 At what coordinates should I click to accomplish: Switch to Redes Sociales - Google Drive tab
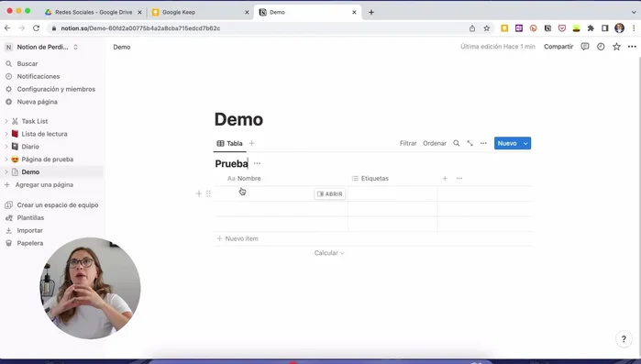click(94, 12)
